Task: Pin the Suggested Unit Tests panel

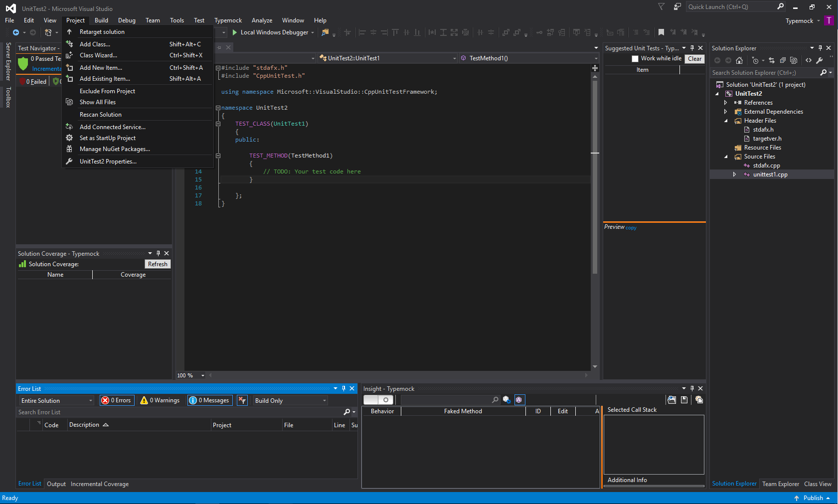Action: tap(692, 48)
